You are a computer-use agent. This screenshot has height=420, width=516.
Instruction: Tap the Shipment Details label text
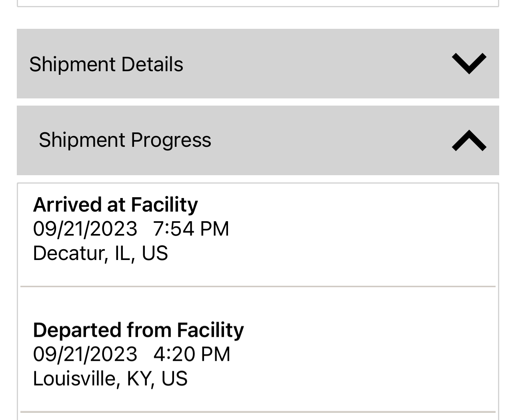click(x=106, y=64)
